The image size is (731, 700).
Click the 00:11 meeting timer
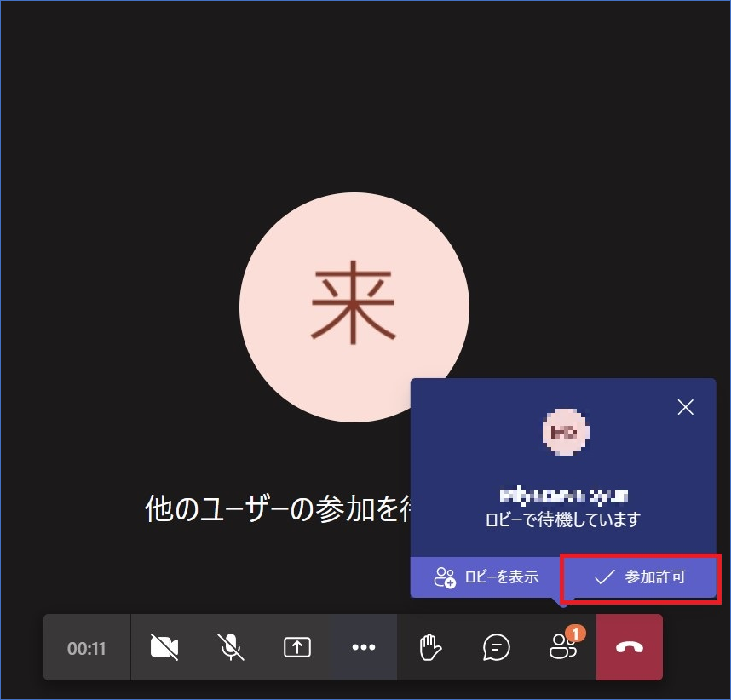[87, 648]
